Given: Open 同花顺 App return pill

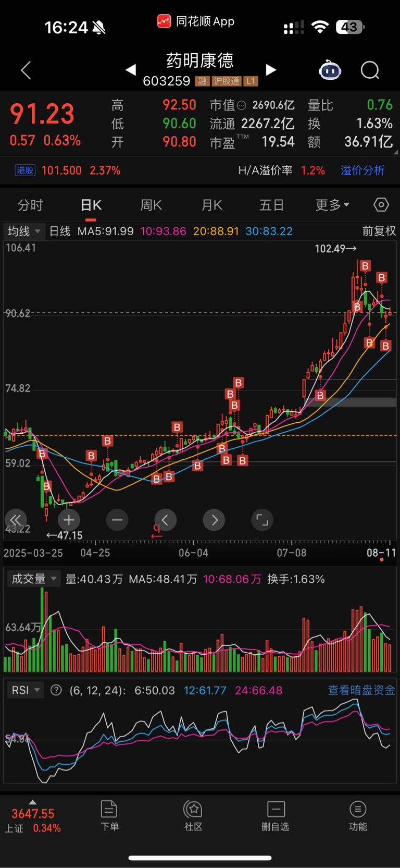Looking at the screenshot, I should (x=196, y=21).
